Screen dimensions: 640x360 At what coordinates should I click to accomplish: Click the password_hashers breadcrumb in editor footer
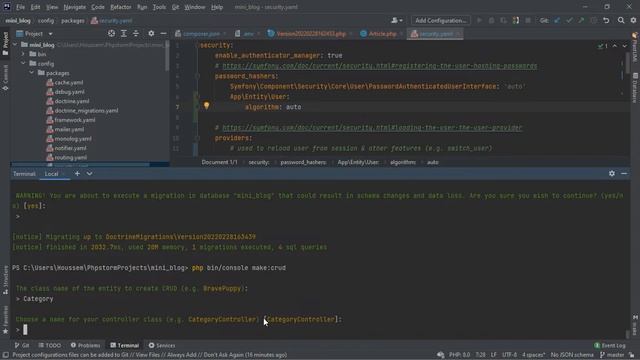[303, 162]
